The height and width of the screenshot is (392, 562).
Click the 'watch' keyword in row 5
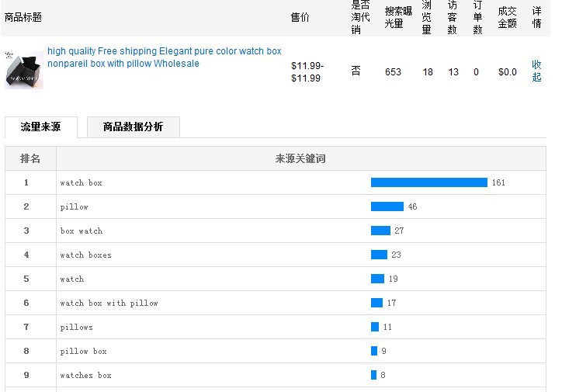(72, 279)
